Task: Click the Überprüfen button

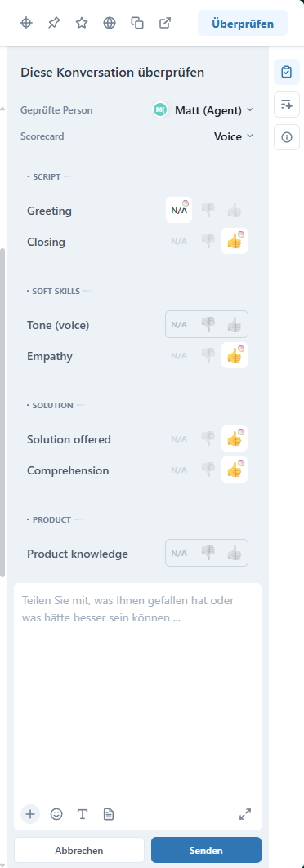Action: pos(243,23)
